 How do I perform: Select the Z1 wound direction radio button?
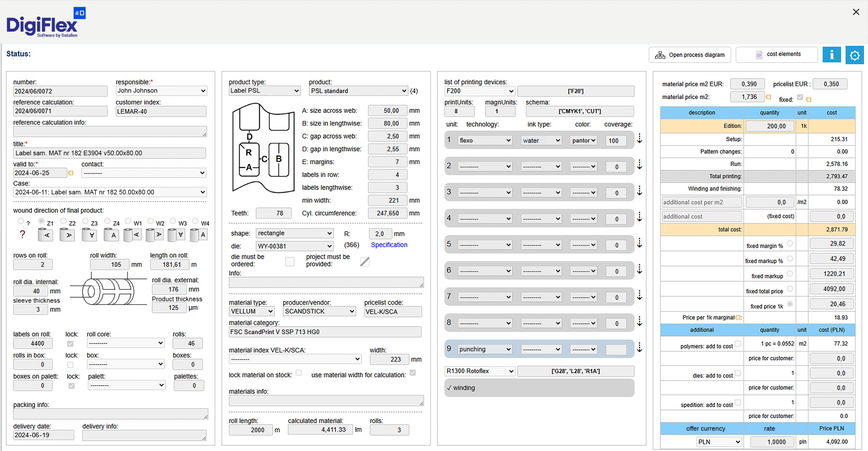(x=41, y=221)
